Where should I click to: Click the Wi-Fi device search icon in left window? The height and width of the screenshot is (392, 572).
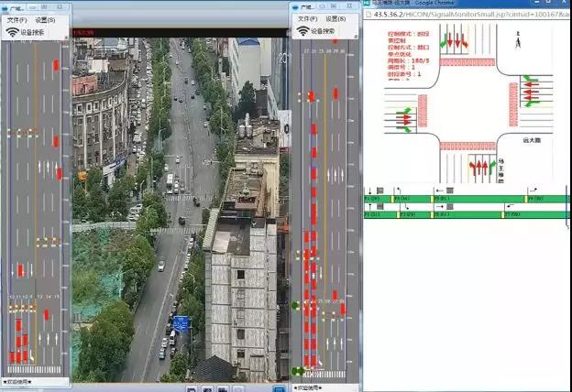click(12, 32)
